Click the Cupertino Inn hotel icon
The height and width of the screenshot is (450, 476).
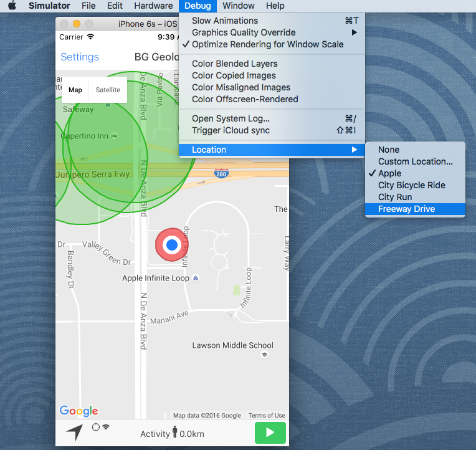(115, 136)
